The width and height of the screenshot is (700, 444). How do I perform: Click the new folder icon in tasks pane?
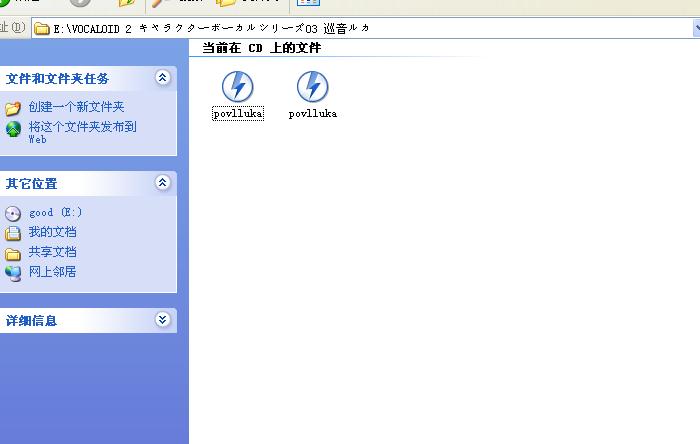tap(13, 108)
